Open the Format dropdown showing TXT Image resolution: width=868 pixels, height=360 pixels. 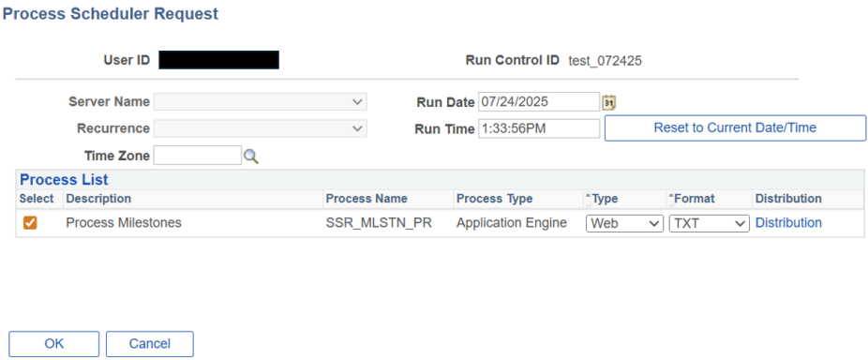(x=710, y=224)
